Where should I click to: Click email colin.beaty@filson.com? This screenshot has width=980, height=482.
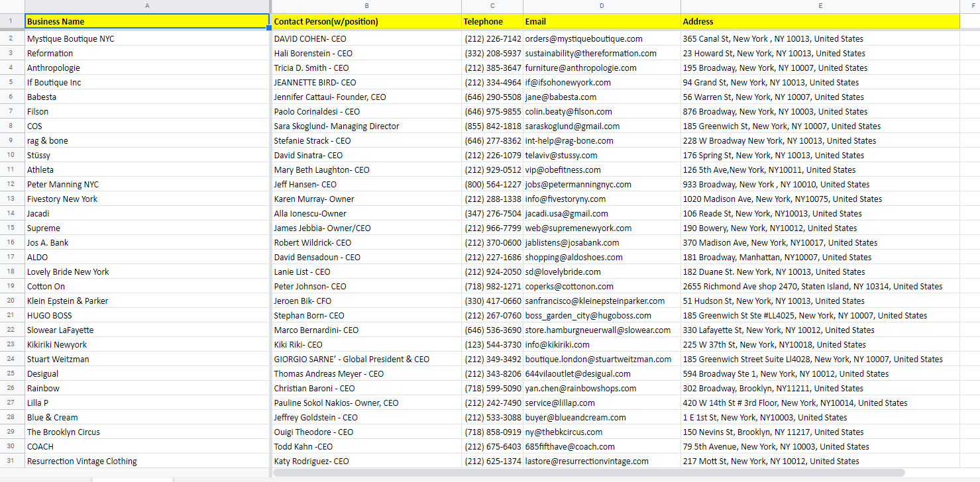point(602,111)
